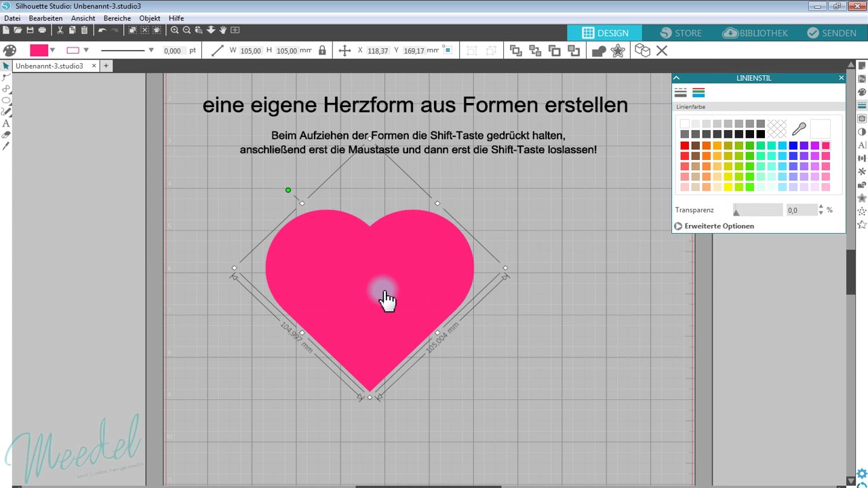
Task: Click the pink fill color swatch in toolbar
Action: (39, 51)
